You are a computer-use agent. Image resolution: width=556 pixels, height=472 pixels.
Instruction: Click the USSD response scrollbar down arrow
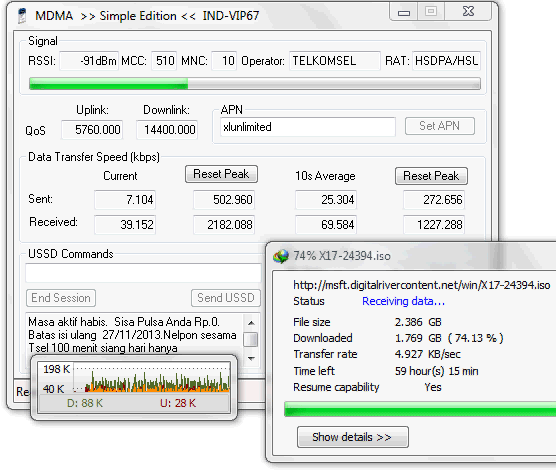[251, 359]
